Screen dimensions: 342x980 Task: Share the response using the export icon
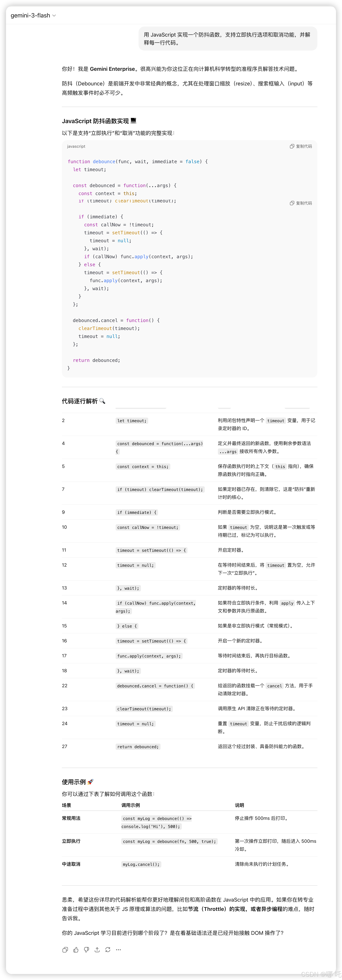click(x=97, y=950)
